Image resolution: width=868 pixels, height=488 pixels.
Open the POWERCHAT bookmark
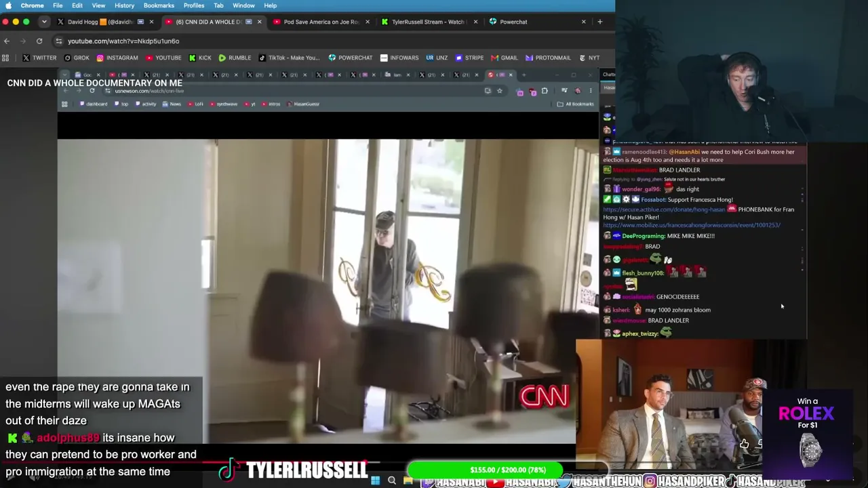click(351, 58)
